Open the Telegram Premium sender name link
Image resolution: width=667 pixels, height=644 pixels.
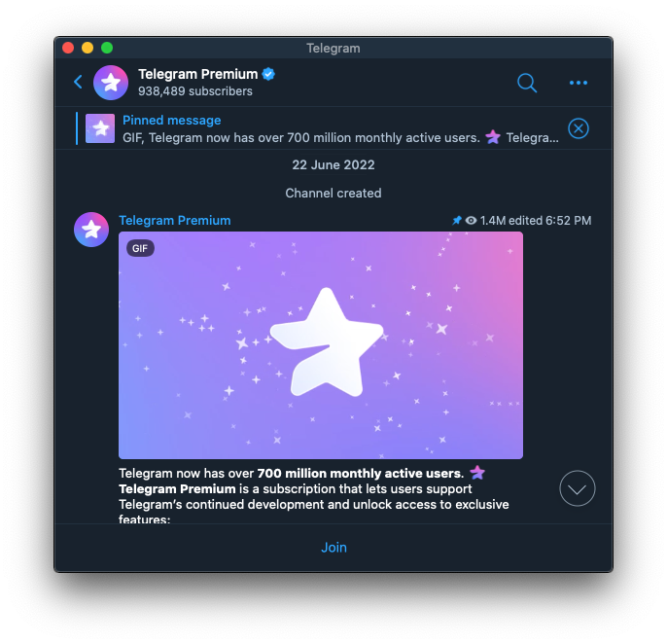175,221
